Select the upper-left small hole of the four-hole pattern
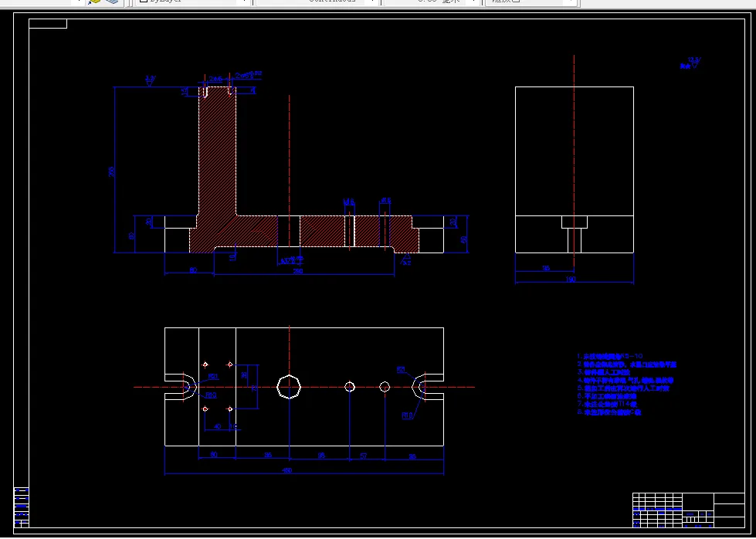 (x=205, y=364)
